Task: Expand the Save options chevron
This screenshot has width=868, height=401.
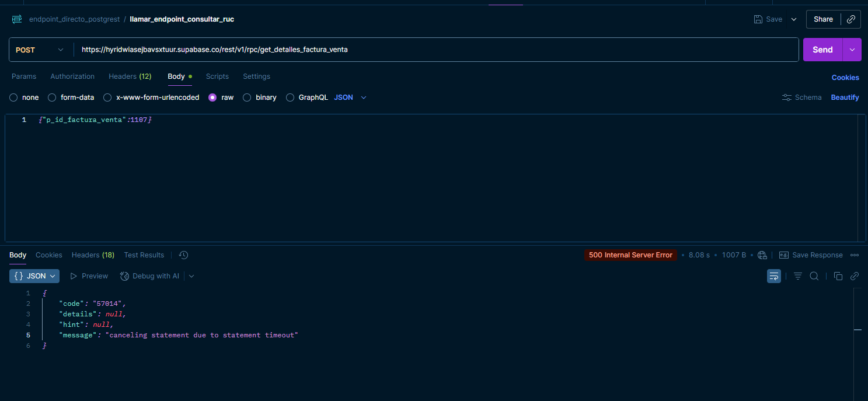Action: 794,19
